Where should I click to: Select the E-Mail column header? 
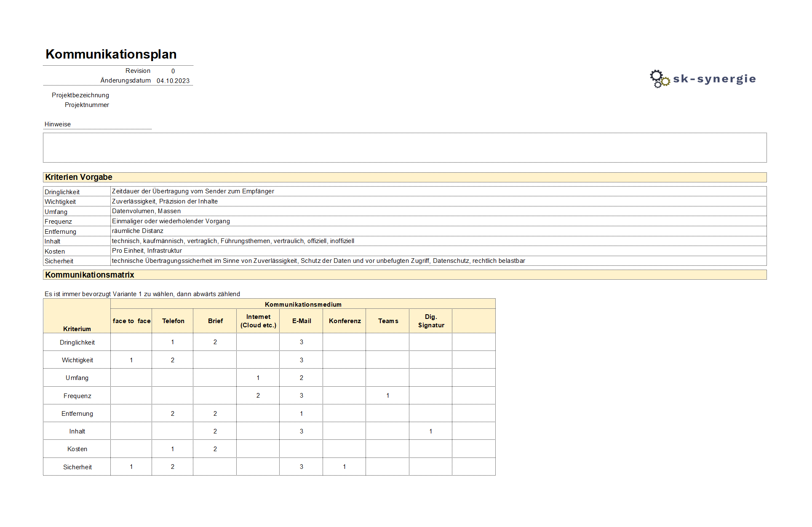point(302,321)
